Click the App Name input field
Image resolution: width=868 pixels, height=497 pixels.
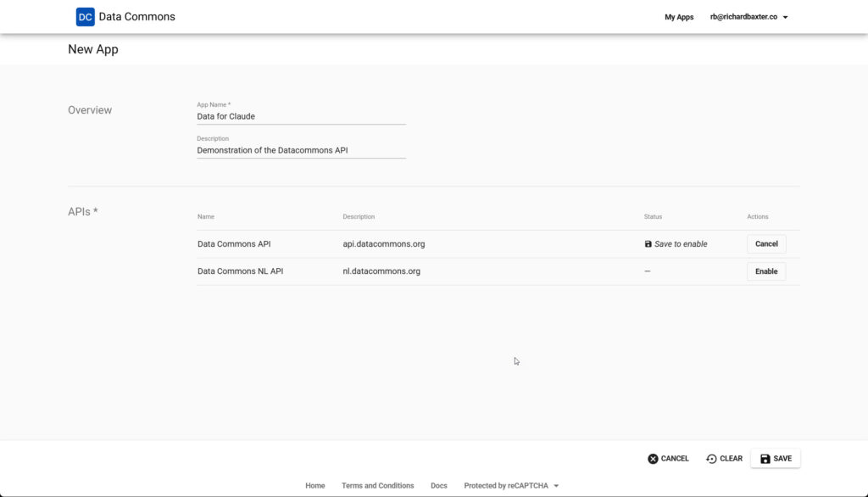point(301,116)
